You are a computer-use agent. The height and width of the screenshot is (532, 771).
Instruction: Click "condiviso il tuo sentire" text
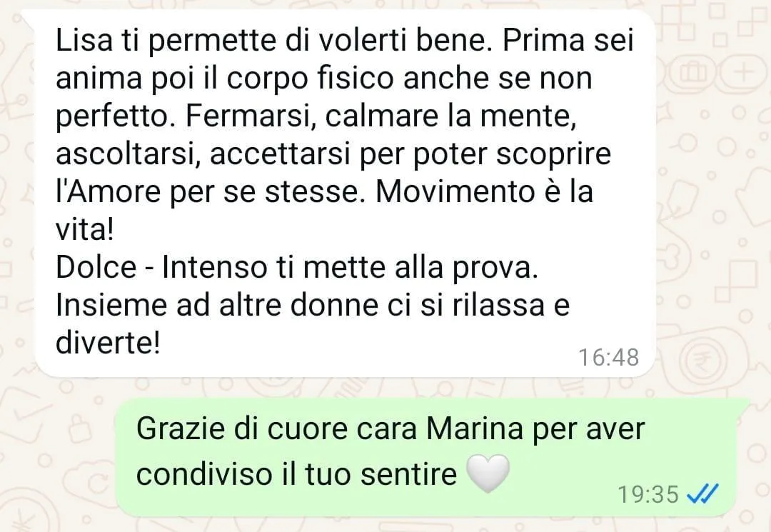click(x=297, y=474)
